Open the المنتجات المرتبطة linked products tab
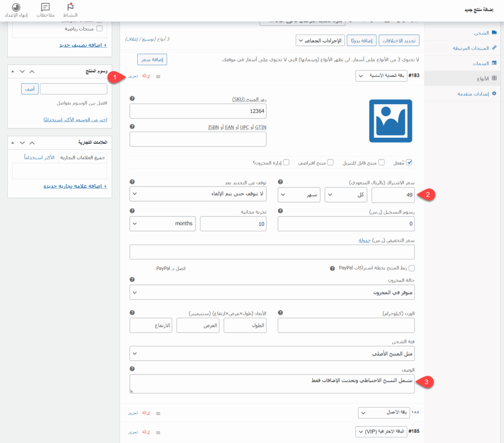504x443 pixels. 475,48
